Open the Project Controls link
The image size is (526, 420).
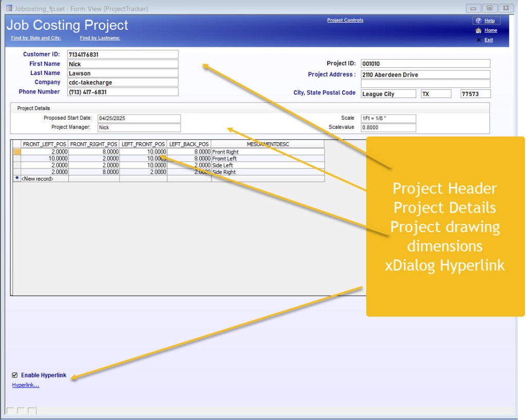(345, 21)
